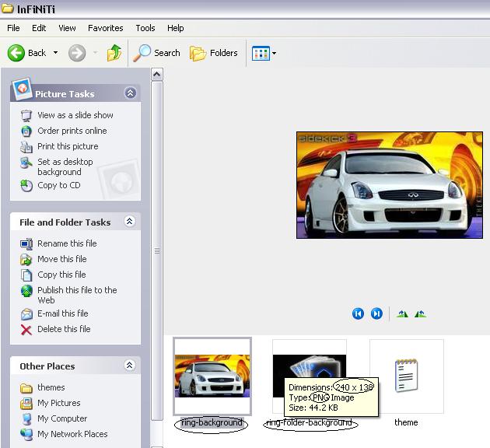Image resolution: width=490 pixels, height=448 pixels.
Task: Open the Favorites menu
Action: click(x=105, y=28)
